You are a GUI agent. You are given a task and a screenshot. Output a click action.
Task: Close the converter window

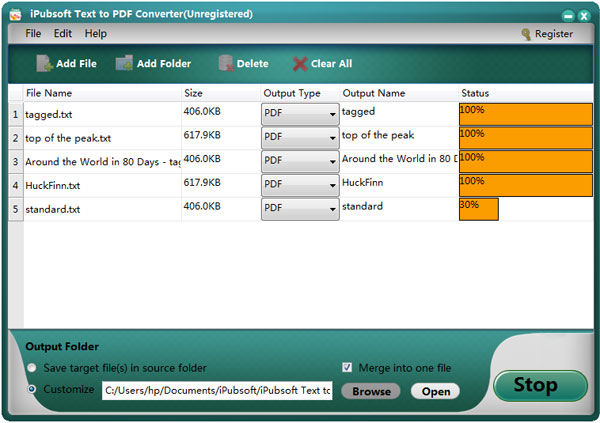[x=583, y=14]
